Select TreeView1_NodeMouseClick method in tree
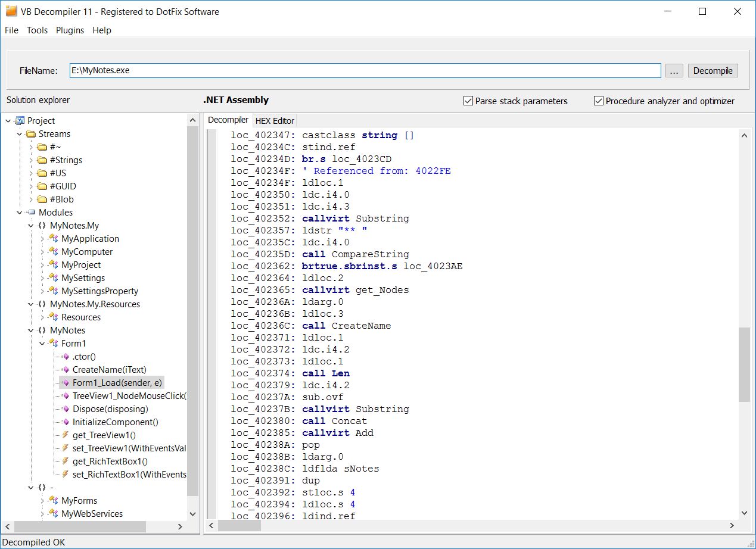 click(x=129, y=396)
